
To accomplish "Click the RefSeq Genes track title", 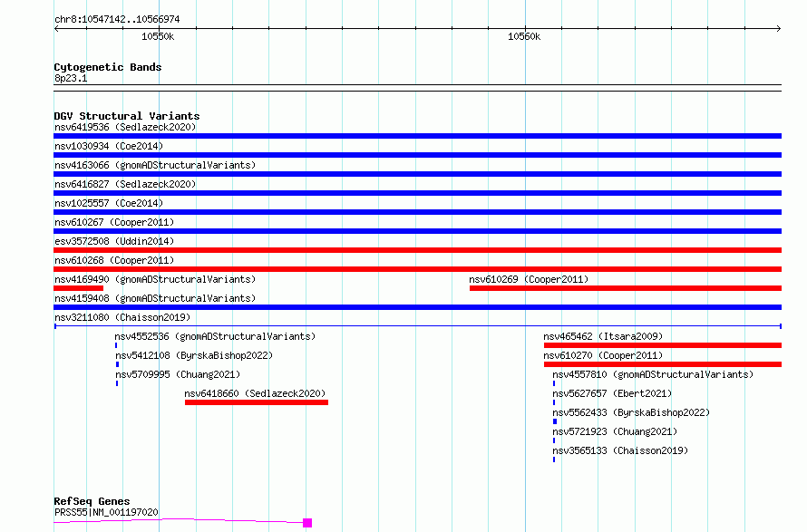I will click(x=92, y=501).
